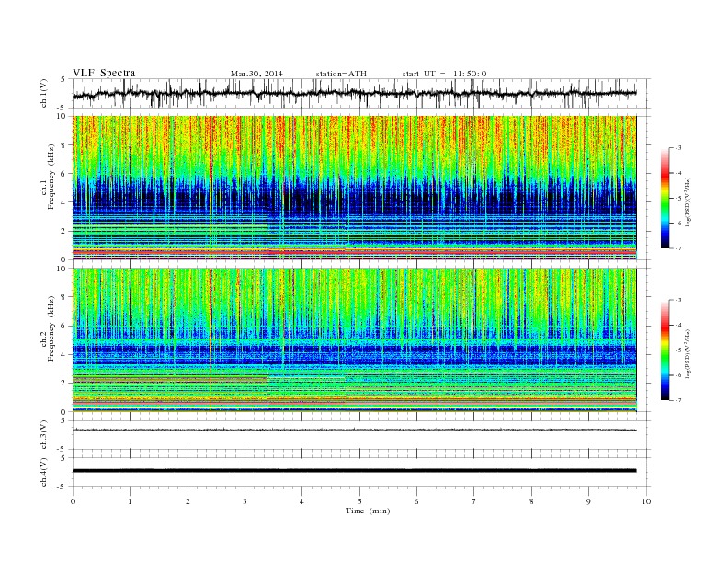Click the "ch.1(V)" waveform axis label
728x563 pixels.
pyautogui.click(x=44, y=95)
